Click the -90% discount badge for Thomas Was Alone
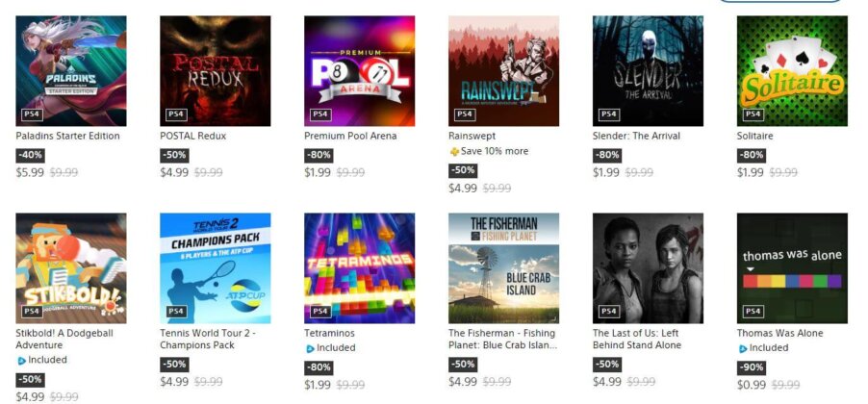The width and height of the screenshot is (868, 404). click(x=752, y=366)
